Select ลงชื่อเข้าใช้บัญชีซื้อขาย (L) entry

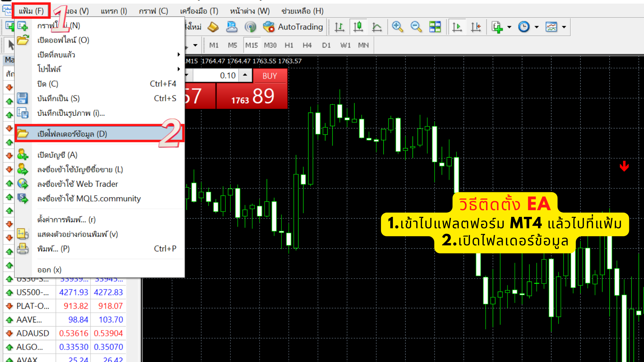click(x=100, y=170)
